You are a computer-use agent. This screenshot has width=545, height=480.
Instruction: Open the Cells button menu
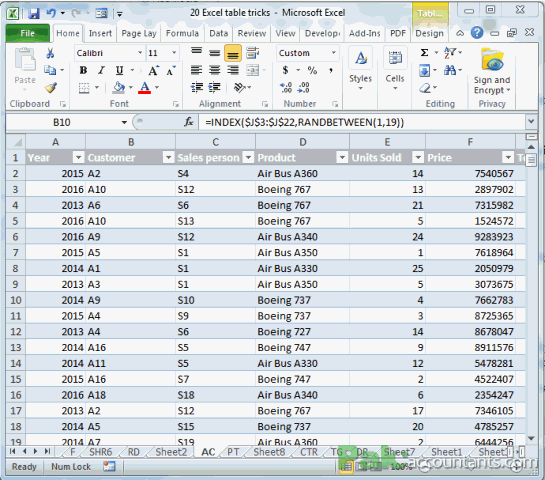[395, 69]
